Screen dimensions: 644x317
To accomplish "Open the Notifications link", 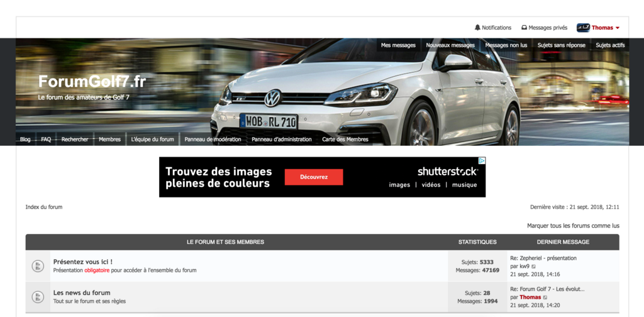I will [x=497, y=28].
